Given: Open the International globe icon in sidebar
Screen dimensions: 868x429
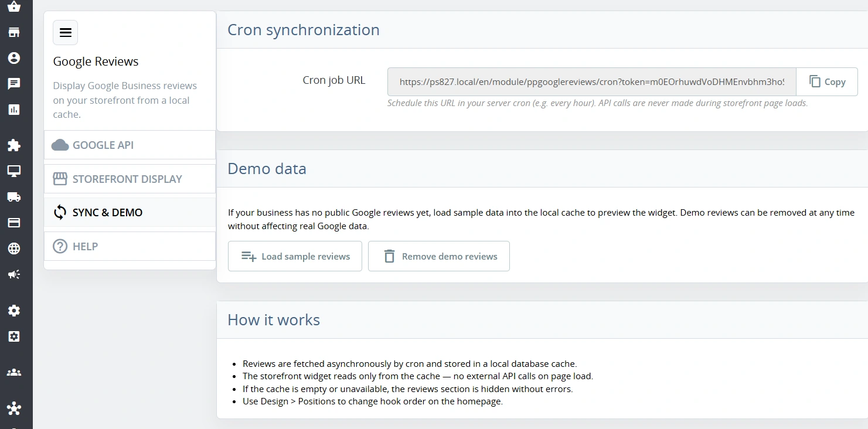Looking at the screenshot, I should (x=14, y=248).
